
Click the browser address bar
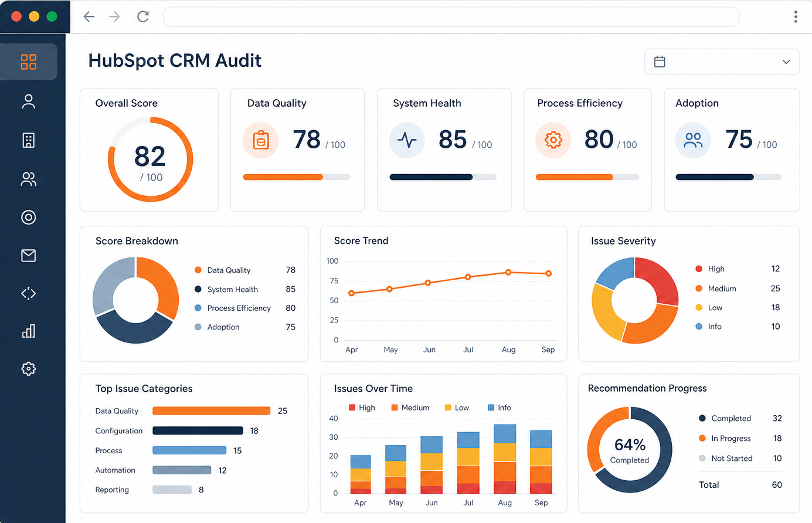451,16
